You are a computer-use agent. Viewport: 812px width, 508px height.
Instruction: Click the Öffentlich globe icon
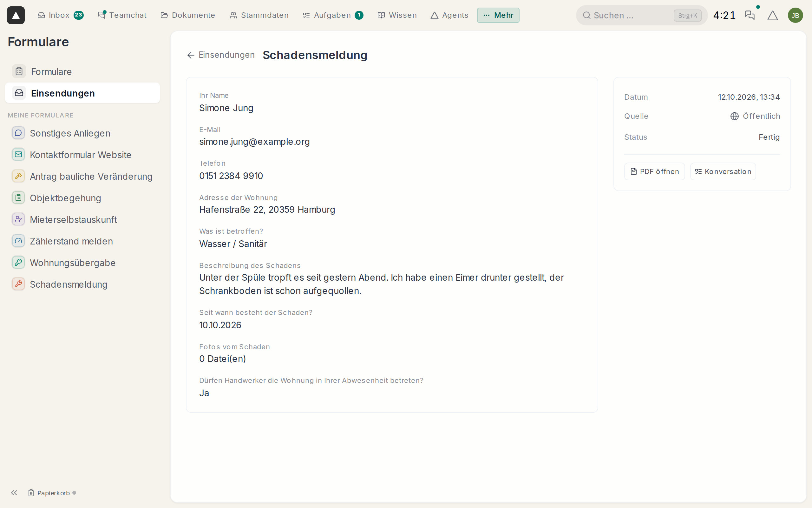point(734,116)
